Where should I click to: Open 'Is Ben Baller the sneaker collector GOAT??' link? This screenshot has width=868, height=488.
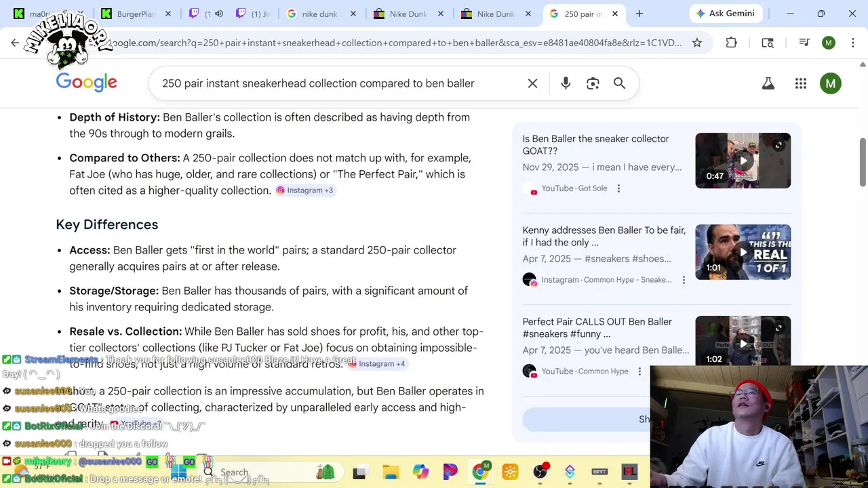point(596,145)
